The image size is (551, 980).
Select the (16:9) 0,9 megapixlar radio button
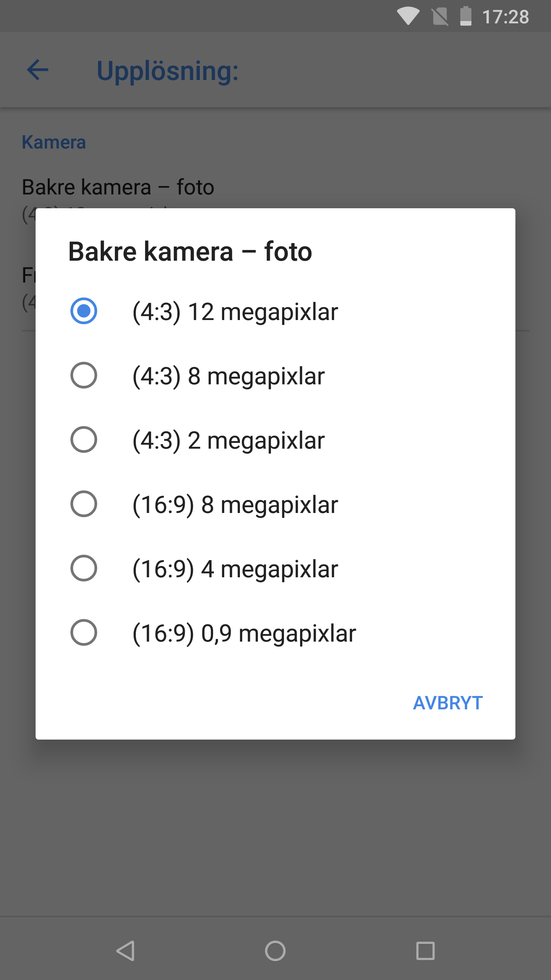tap(84, 632)
